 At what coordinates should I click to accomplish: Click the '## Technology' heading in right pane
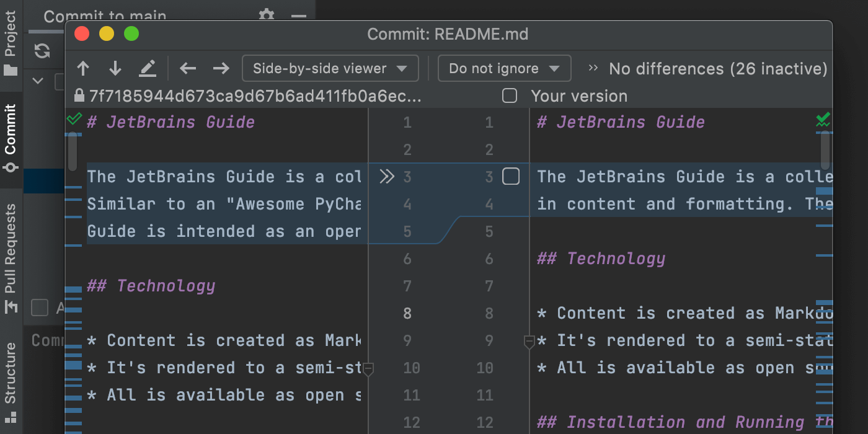click(x=601, y=259)
